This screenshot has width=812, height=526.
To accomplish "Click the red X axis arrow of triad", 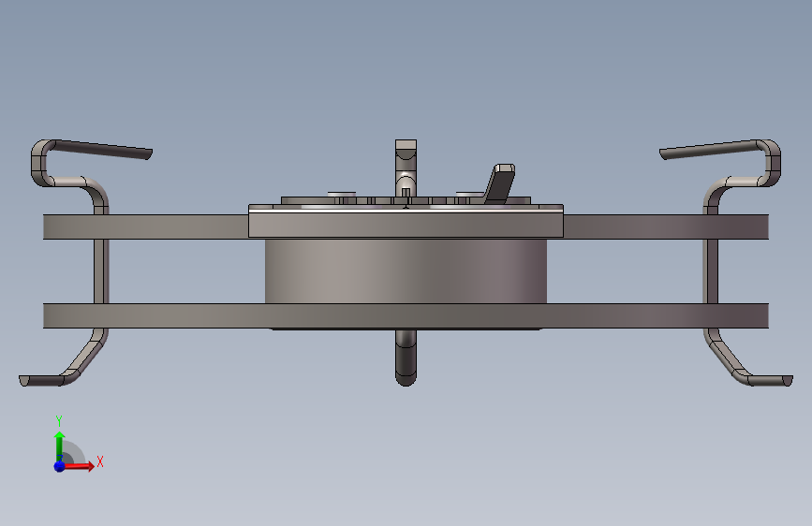I will pos(79,466).
